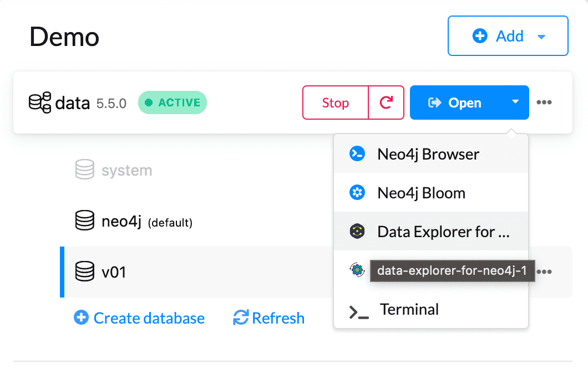Click the Refresh arrows icon
This screenshot has width=588, height=369.
pyautogui.click(x=241, y=317)
